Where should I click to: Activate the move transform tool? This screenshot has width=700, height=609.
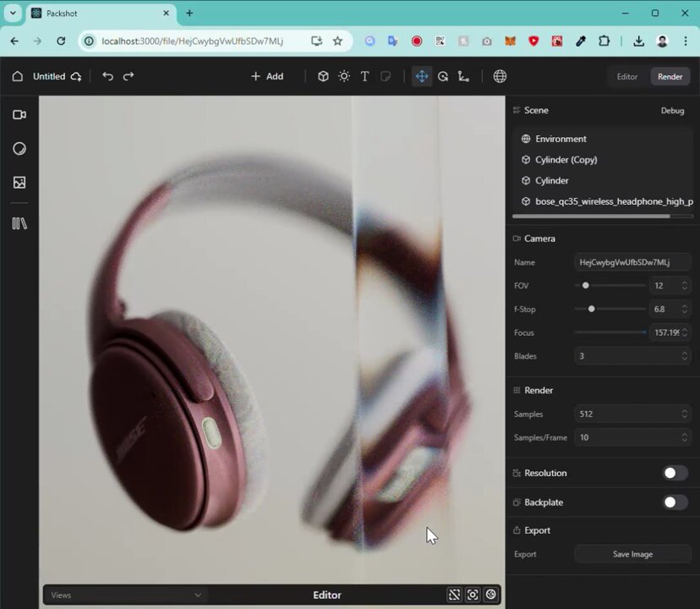click(x=421, y=76)
